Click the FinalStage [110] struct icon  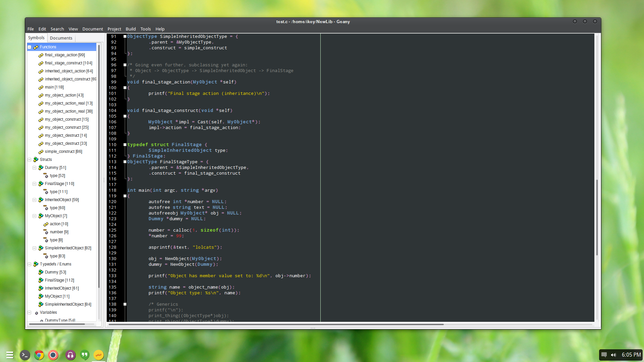[x=41, y=184]
